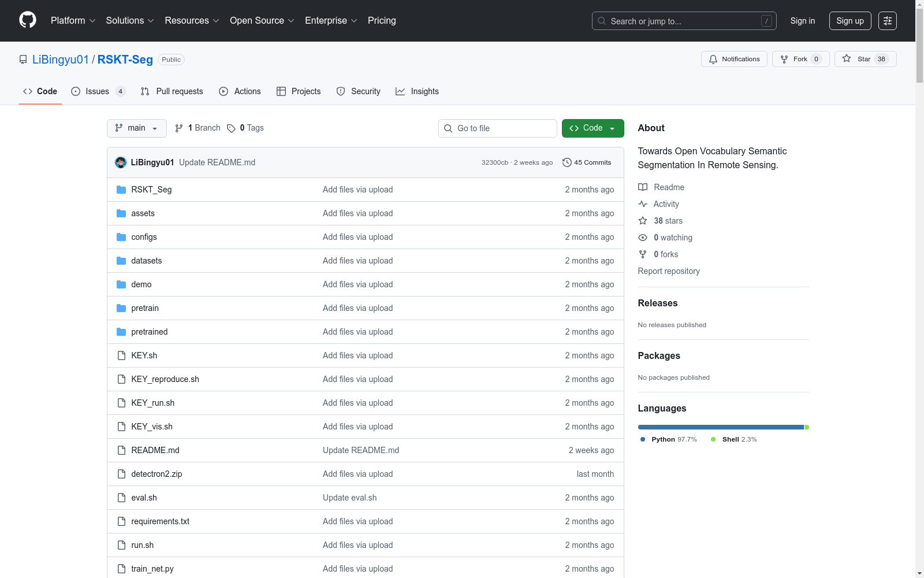Open the Issues tab
Screen dimensions: 924x578
pos(98,91)
